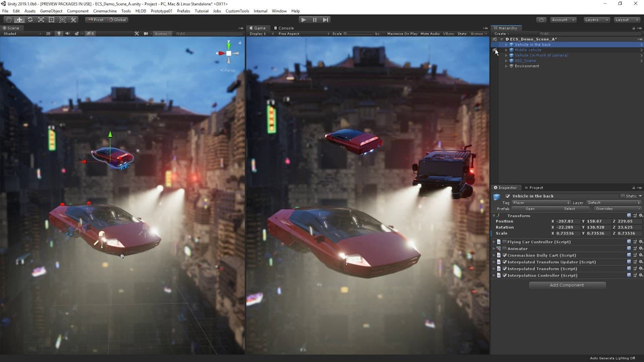Select the Rotate tool
Viewport: 644px width, 362px height.
[x=30, y=20]
